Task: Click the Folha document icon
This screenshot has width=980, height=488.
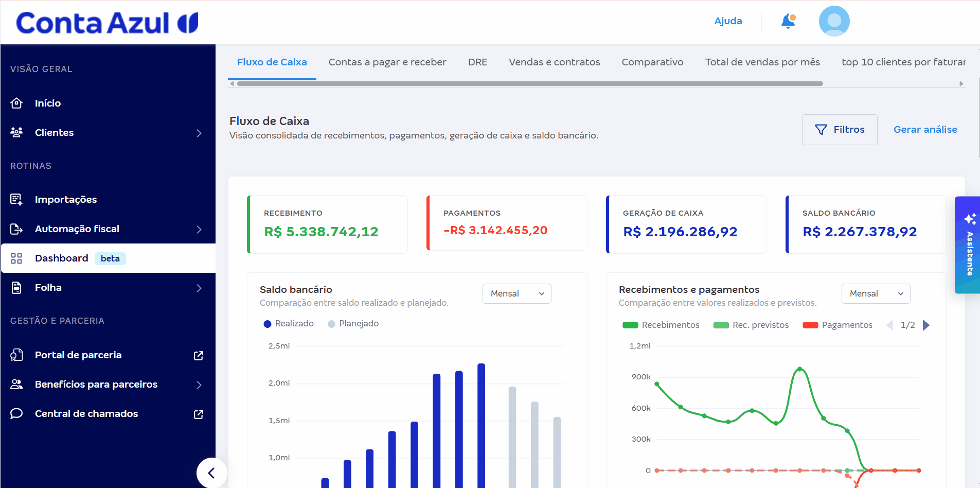Action: coord(16,287)
